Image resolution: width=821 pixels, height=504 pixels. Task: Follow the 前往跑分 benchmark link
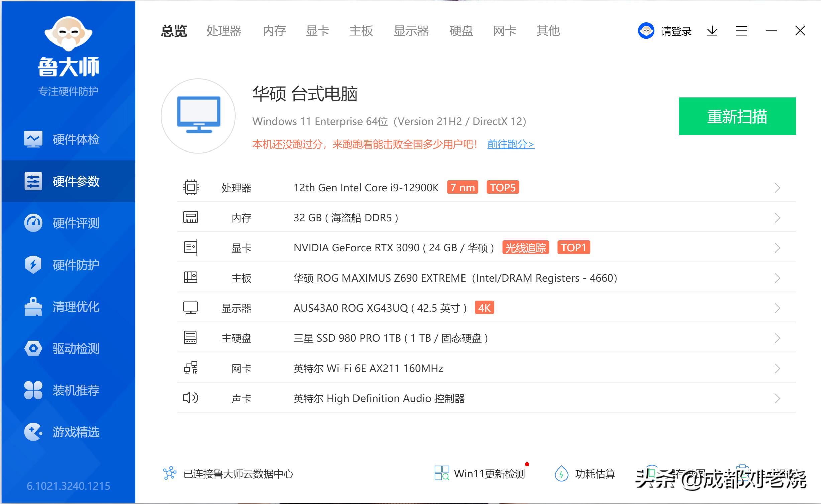coord(511,144)
